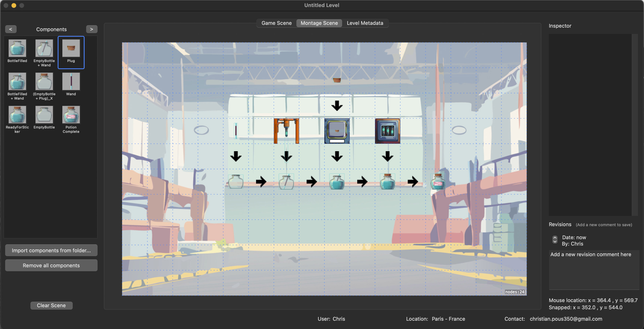
Task: Switch to the Game Scene tab
Action: coord(277,23)
